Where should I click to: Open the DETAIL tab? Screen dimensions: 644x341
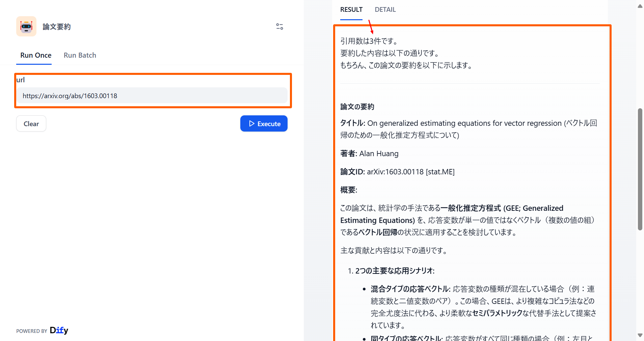[385, 10]
